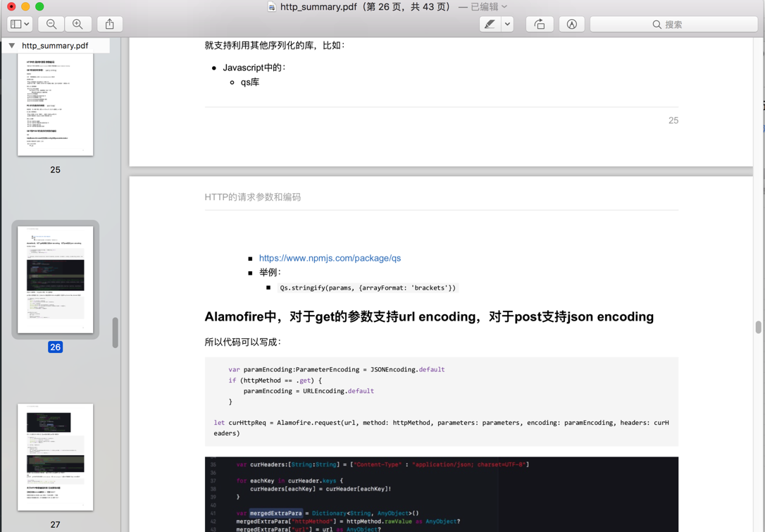Open the Share button in the toolbar
Viewport: 765px width, 532px height.
[x=110, y=24]
